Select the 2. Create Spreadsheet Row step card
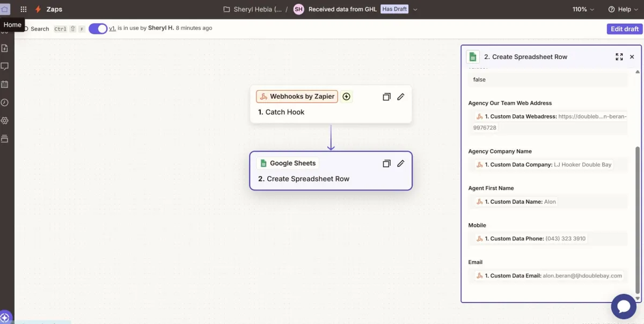This screenshot has width=644, height=324. 331,171
